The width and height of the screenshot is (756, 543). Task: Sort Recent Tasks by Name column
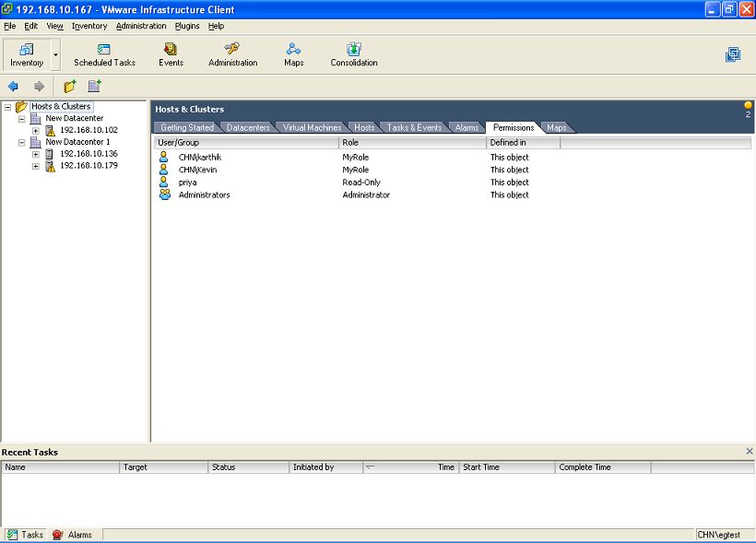click(x=61, y=467)
